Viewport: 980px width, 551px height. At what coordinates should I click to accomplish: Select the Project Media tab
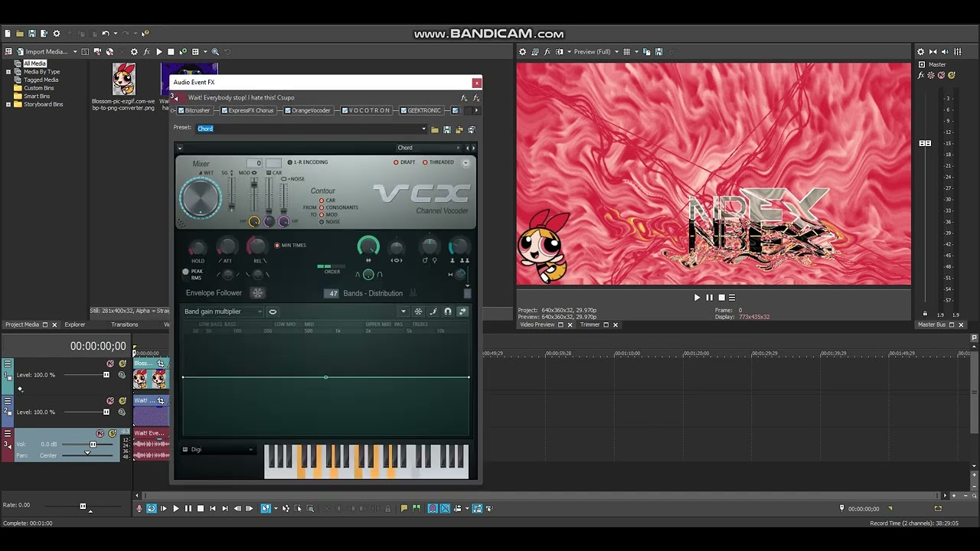coord(22,324)
